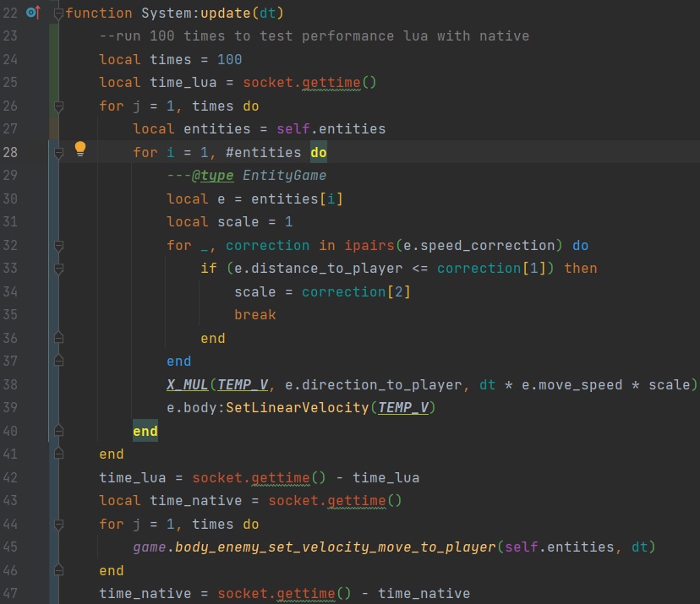This screenshot has height=604, width=700.
Task: Click the 'break' keyword on line 35
Action: point(255,314)
